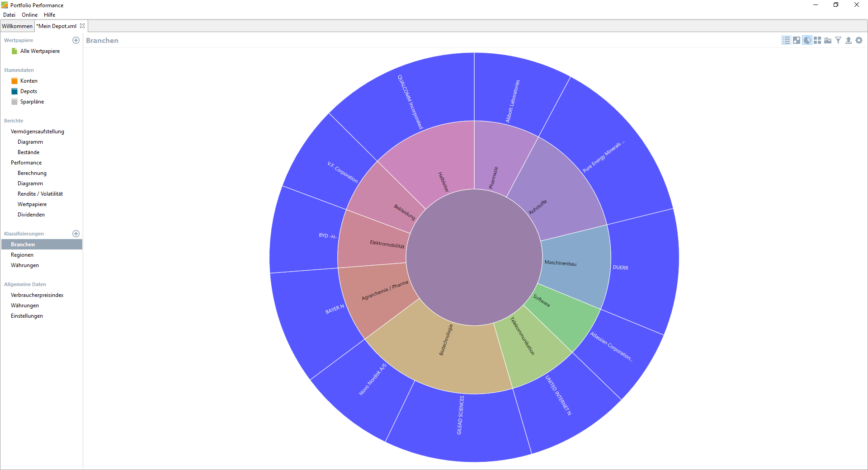
Task: Click the blue Depots icon
Action: click(x=14, y=91)
